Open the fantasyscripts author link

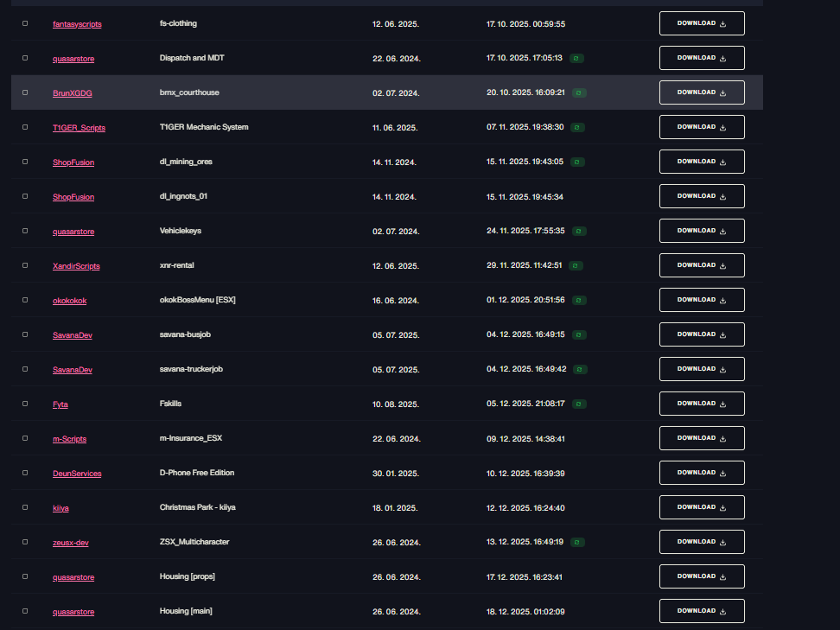(x=77, y=24)
